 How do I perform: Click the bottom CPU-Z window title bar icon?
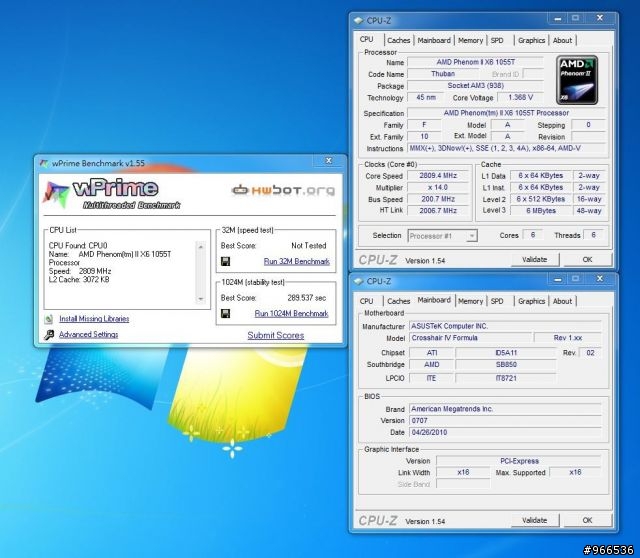tap(358, 281)
